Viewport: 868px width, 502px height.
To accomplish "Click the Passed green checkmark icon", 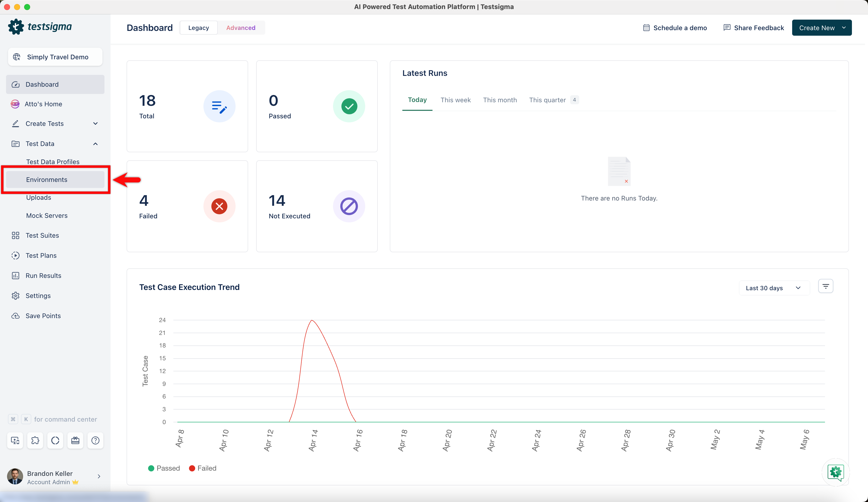I will [349, 106].
